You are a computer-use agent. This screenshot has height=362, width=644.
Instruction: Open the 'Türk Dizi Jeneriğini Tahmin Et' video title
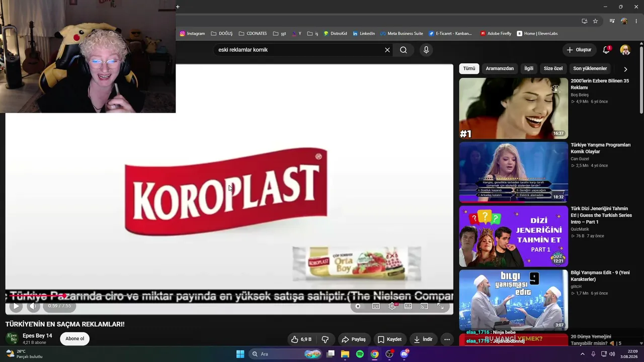click(601, 215)
